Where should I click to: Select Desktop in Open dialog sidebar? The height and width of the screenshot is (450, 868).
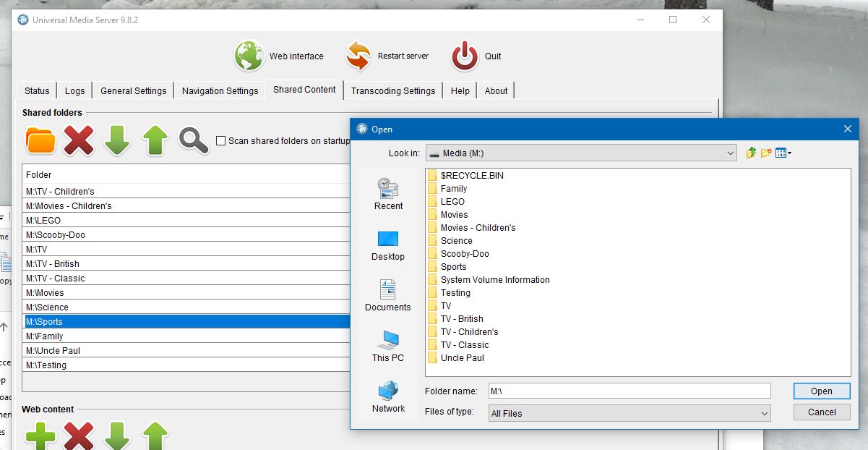click(388, 245)
